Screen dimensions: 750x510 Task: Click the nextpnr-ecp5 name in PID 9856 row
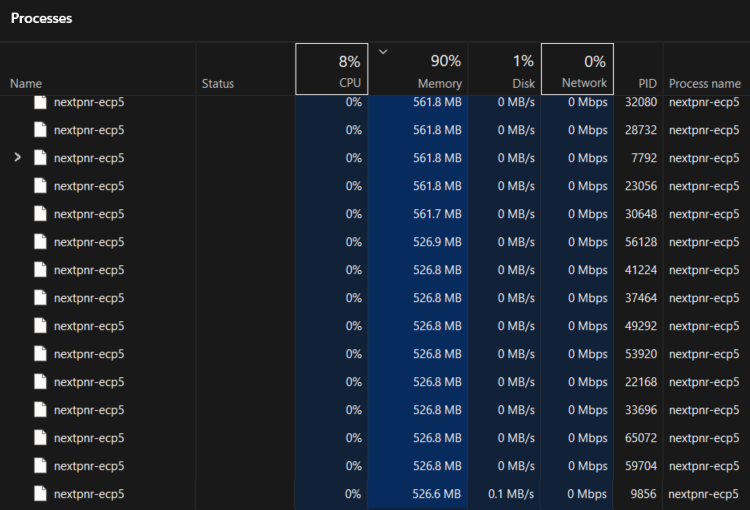89,493
